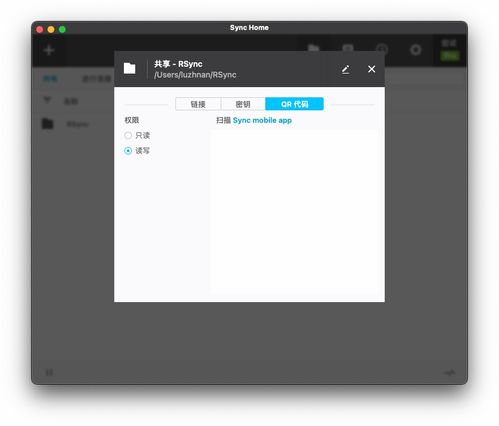The image size is (499, 426).
Task: Click the empty QR code area
Action: (295, 212)
